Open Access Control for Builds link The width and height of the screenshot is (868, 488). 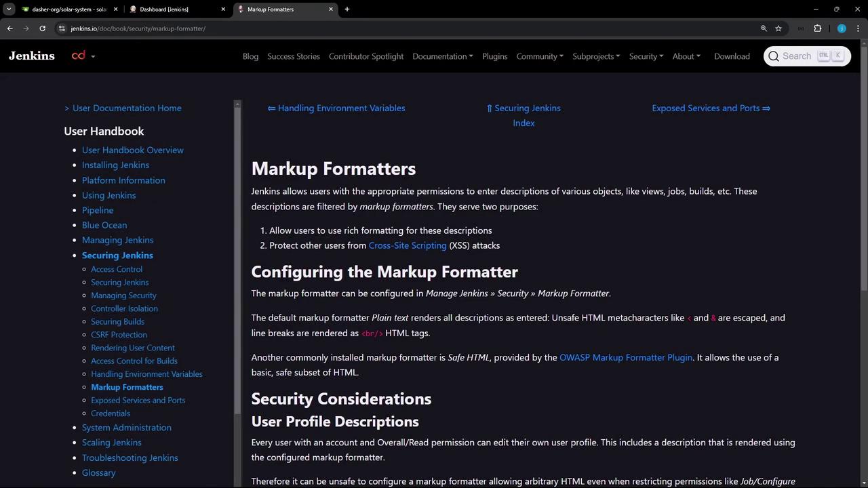click(134, 361)
